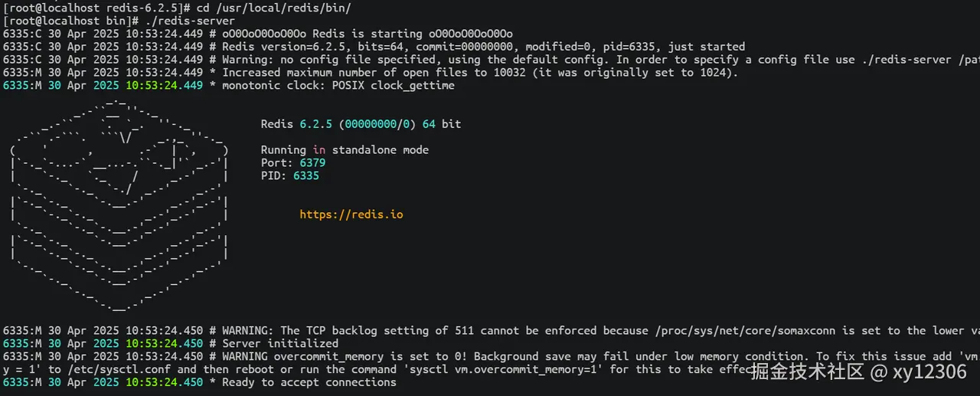Click the 'monotonic clock: POSIX clock_gettime' text
980x396 pixels.
pos(338,86)
